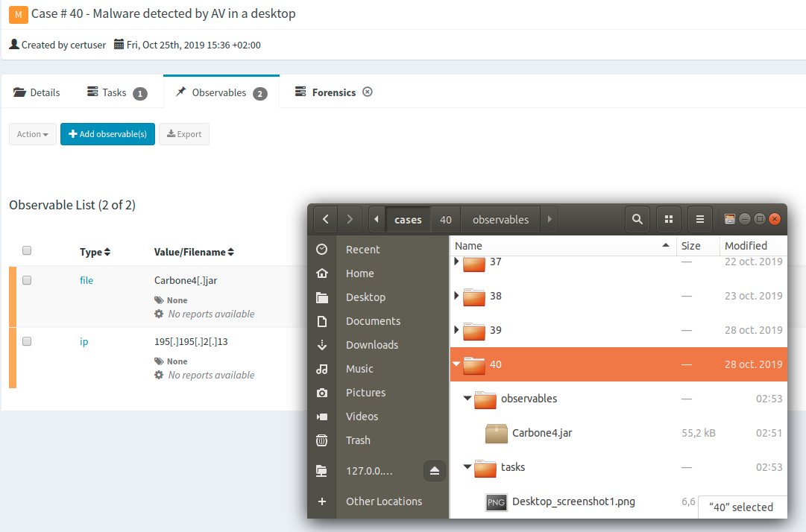This screenshot has height=532, width=806.
Task: Open the Action dropdown
Action: click(x=32, y=134)
